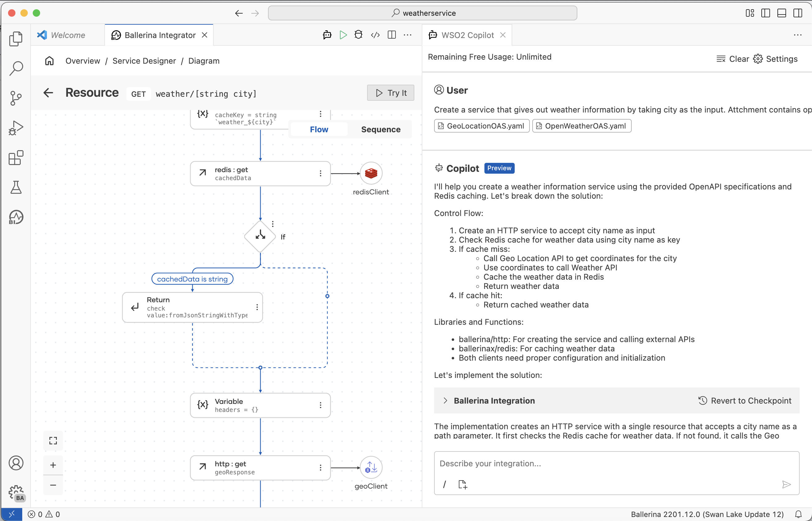Go to Overview in breadcrumb
The height and width of the screenshot is (521, 812).
[83, 61]
